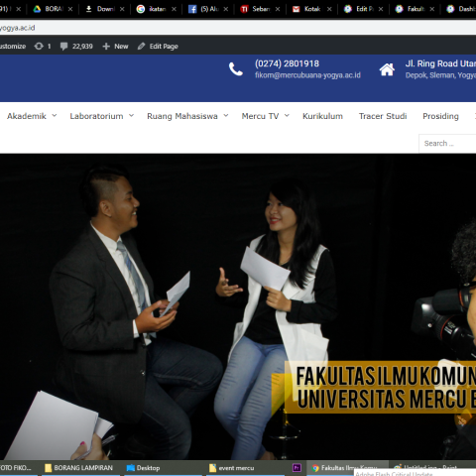This screenshot has height=476, width=476.
Task: Switch to the Dash browser tab
Action: click(x=460, y=9)
